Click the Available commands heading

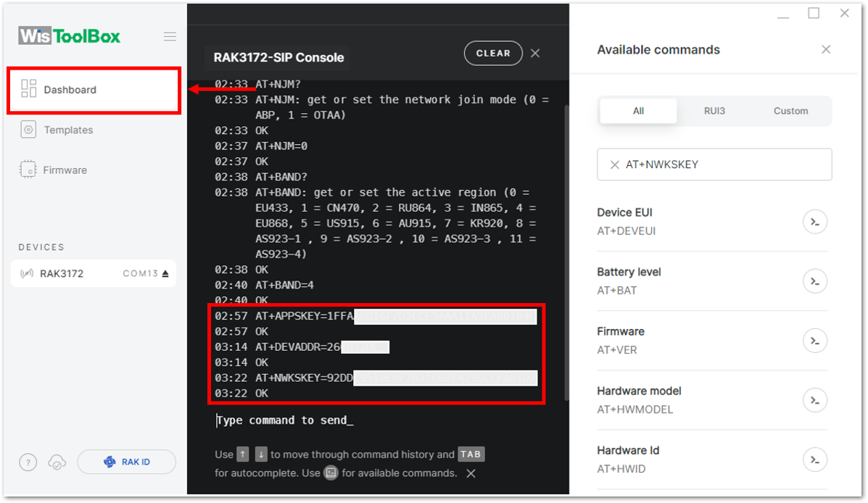pos(658,50)
